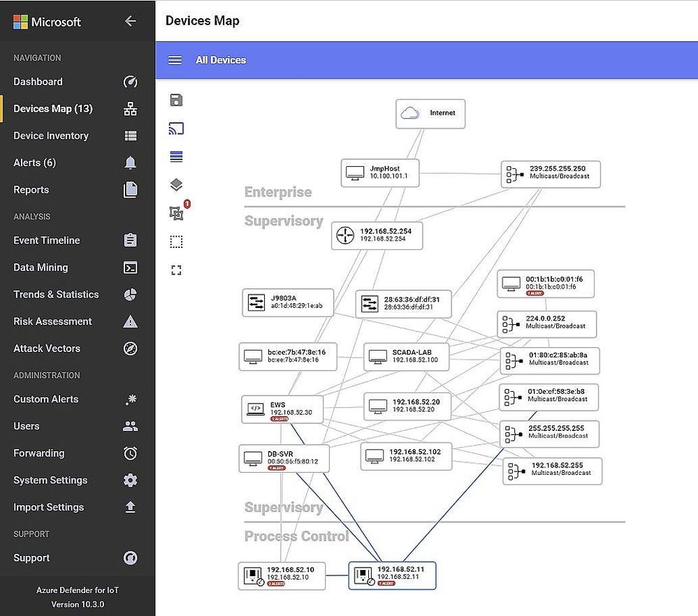The width and height of the screenshot is (698, 616).
Task: Click the EWS engineering workstation node
Action: [283, 409]
